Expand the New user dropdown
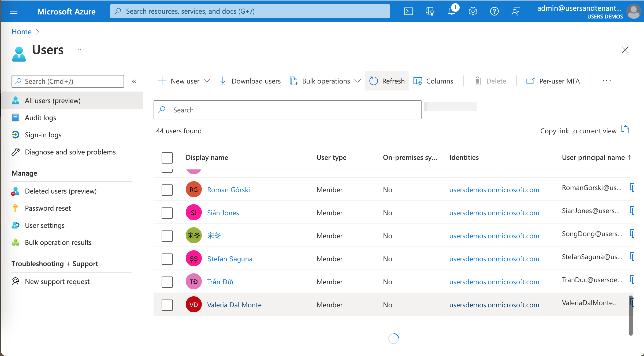Image resolution: width=644 pixels, height=356 pixels. tap(207, 81)
